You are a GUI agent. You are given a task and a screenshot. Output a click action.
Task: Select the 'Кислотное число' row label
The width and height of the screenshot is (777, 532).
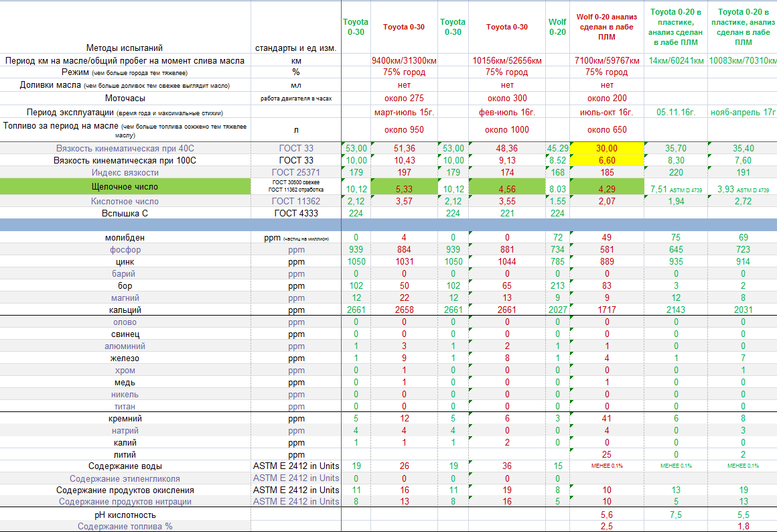click(125, 201)
